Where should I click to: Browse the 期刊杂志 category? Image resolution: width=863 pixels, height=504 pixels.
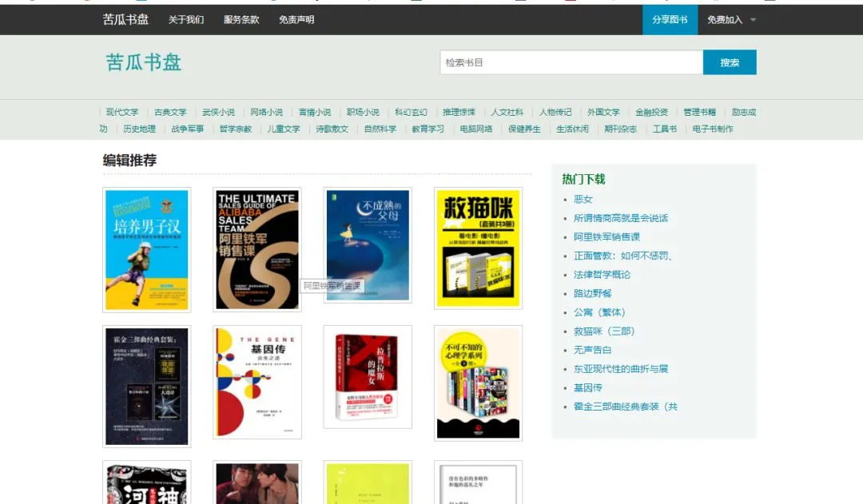click(621, 129)
